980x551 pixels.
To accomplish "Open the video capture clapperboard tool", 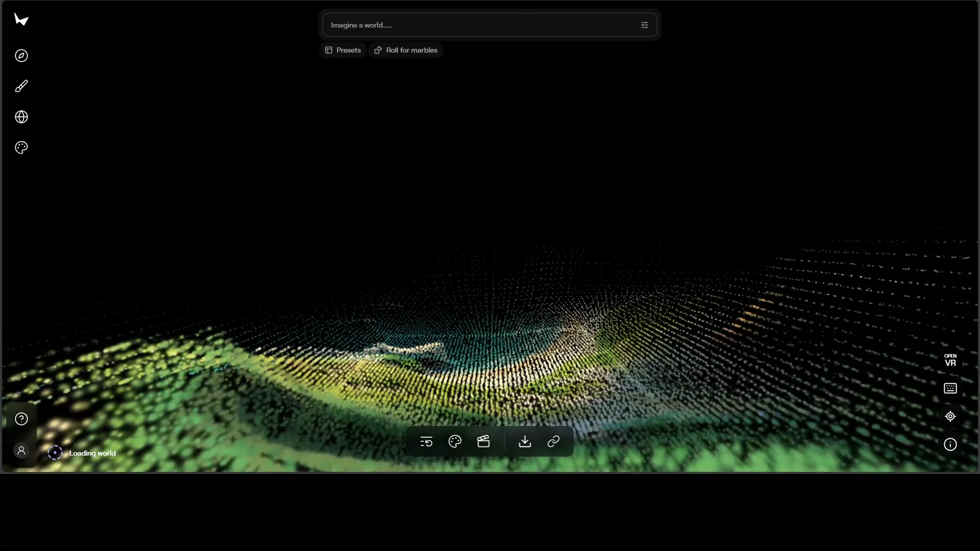I will click(483, 442).
